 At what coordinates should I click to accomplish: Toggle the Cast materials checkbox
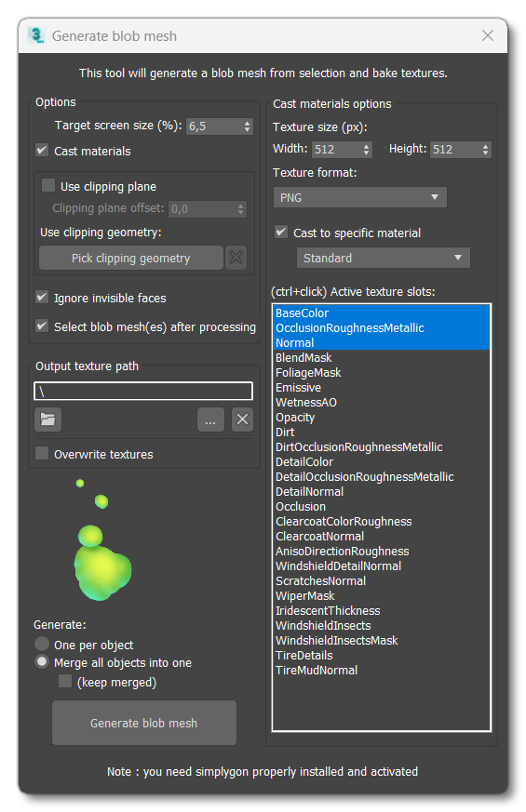42,150
